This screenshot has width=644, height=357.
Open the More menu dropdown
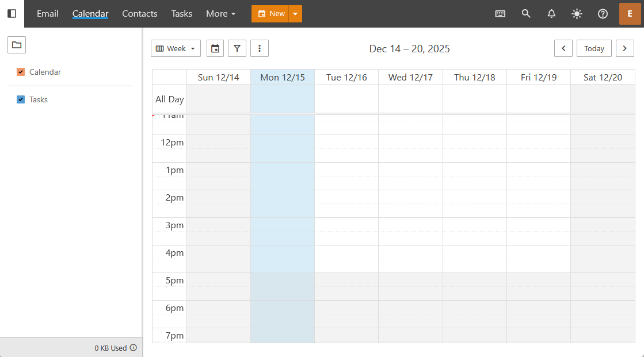click(220, 14)
